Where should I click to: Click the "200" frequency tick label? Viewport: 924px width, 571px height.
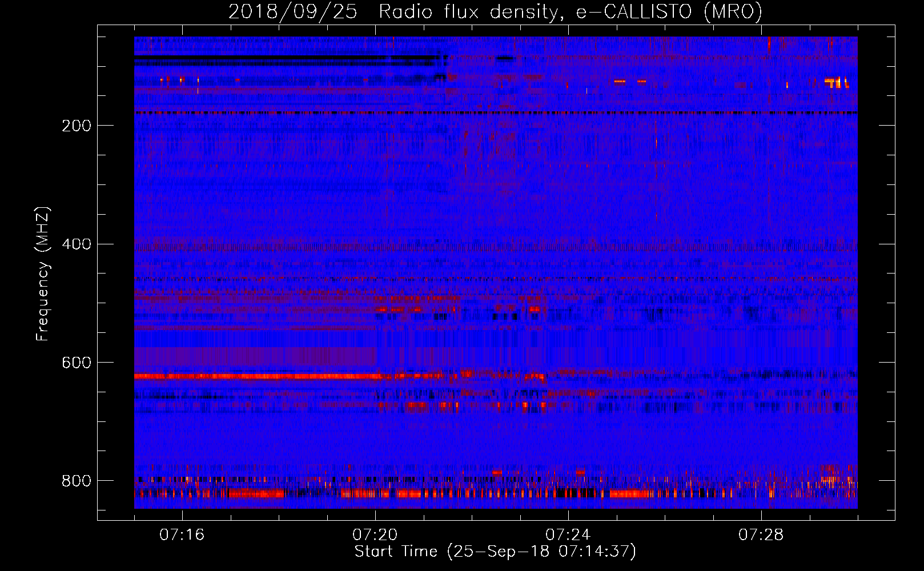[76, 126]
